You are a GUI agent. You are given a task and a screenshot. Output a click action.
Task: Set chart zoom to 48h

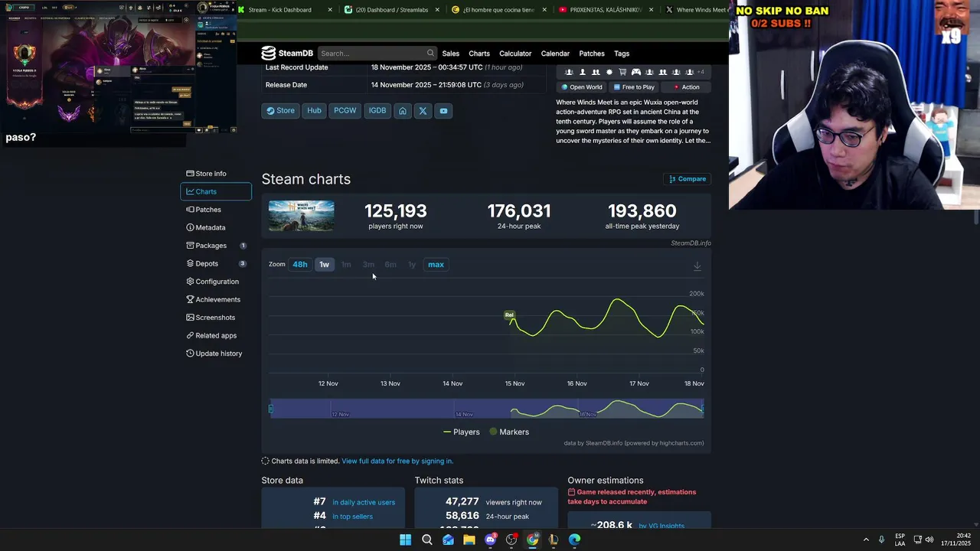(300, 265)
